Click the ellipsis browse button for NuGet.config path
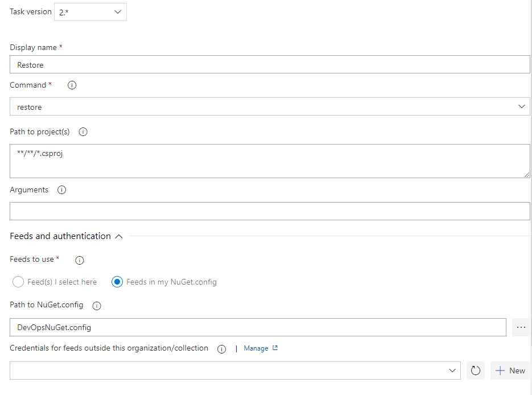The width and height of the screenshot is (532, 395). coord(521,327)
